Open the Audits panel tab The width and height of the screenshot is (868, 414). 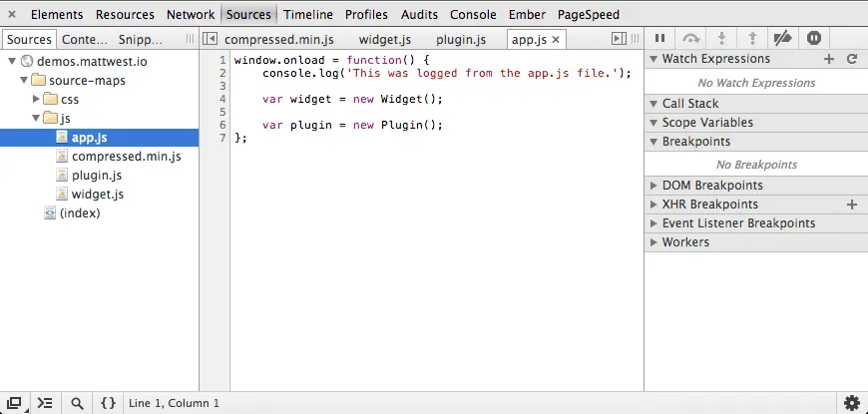419,14
